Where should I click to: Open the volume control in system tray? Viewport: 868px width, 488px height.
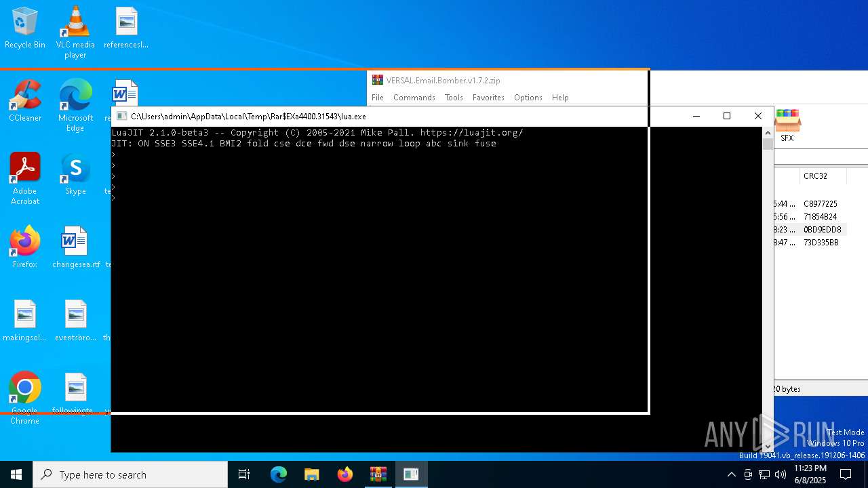click(781, 474)
